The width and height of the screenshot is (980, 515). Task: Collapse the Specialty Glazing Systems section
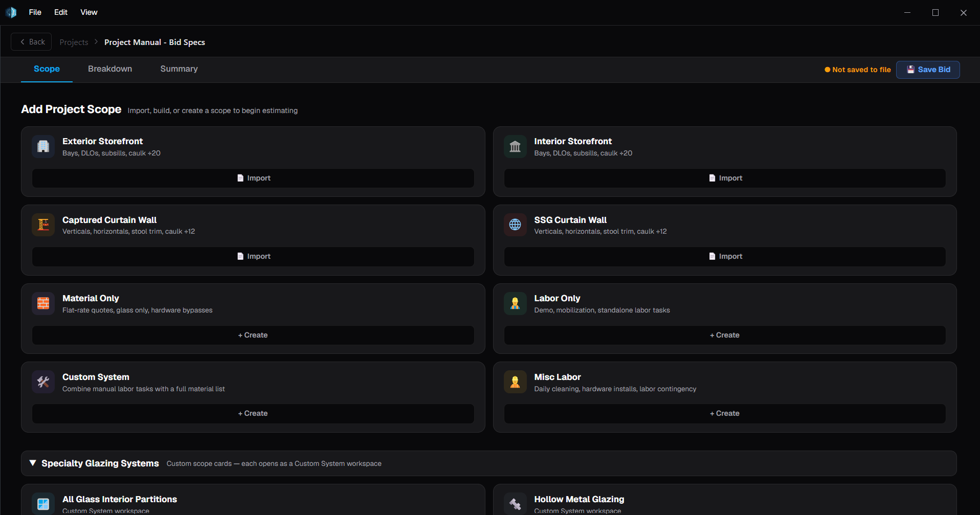tap(33, 463)
